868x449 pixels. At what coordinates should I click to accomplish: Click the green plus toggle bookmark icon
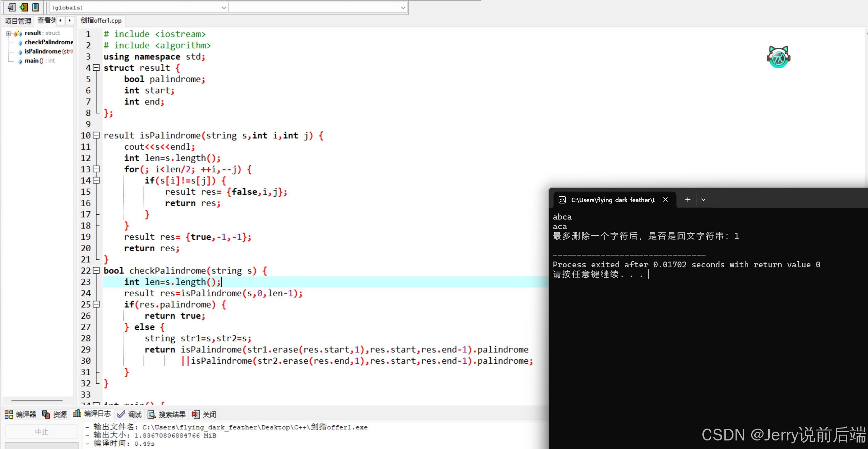[x=24, y=7]
